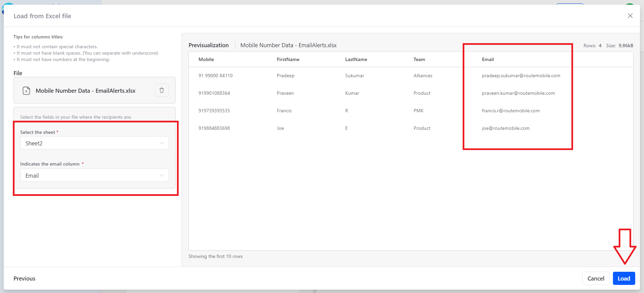Go back with the Previous link
Screen dimensions: 644x293
[24, 279]
